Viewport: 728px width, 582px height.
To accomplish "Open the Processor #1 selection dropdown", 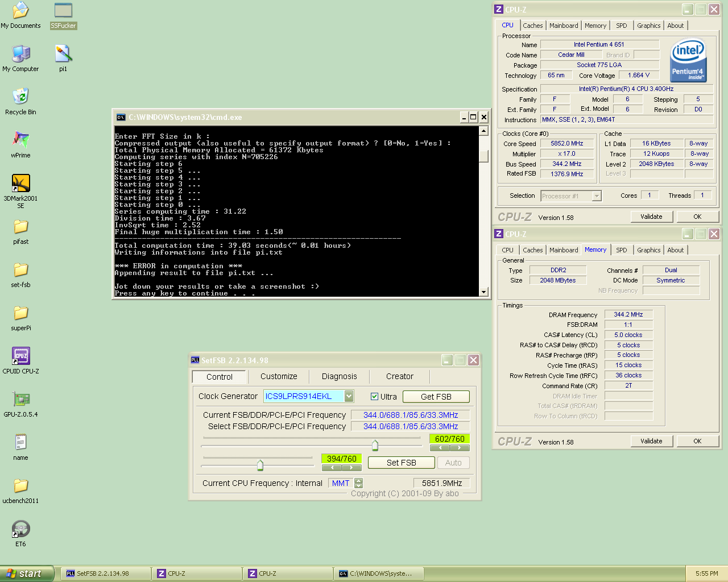I will pyautogui.click(x=597, y=196).
